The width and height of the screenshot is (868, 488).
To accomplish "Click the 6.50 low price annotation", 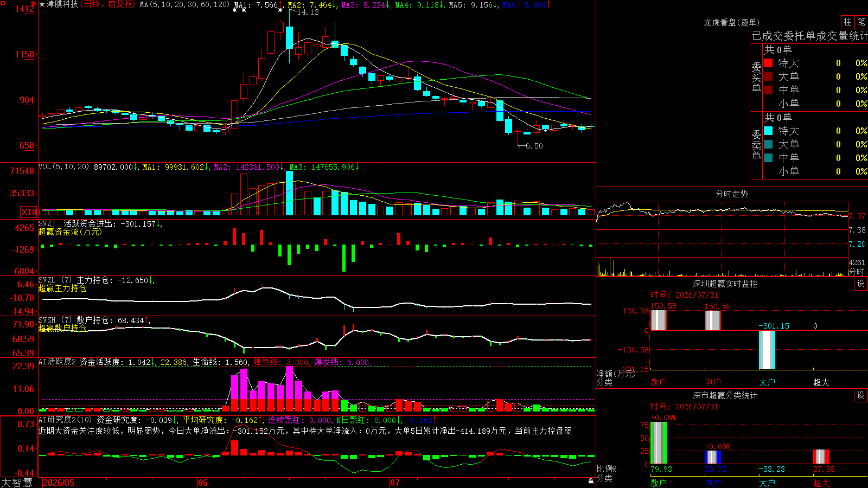I will 534,146.
